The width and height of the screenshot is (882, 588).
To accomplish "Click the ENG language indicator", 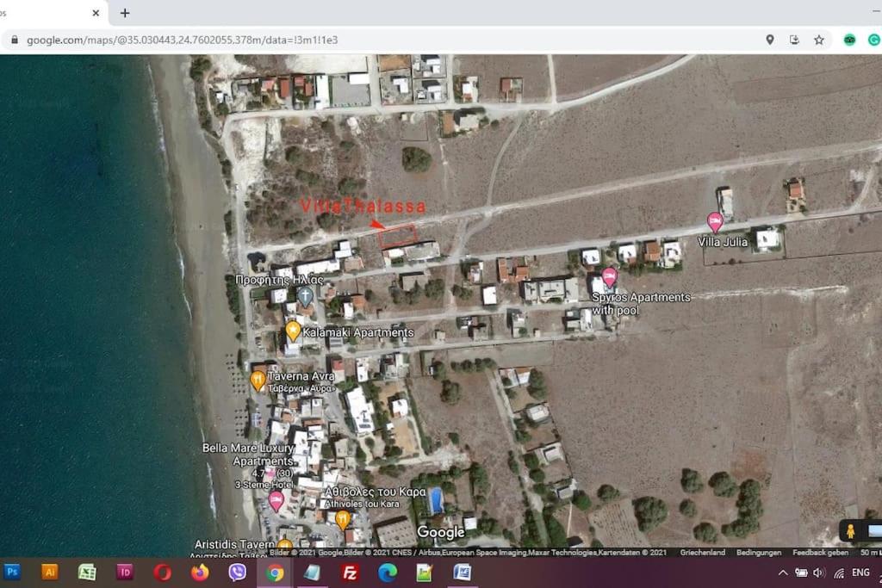I will tap(860, 573).
